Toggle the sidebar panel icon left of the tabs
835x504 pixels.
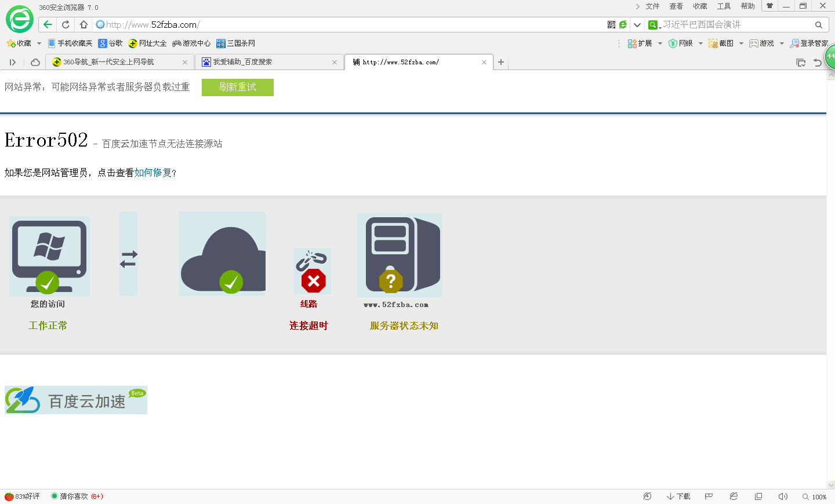[x=12, y=62]
